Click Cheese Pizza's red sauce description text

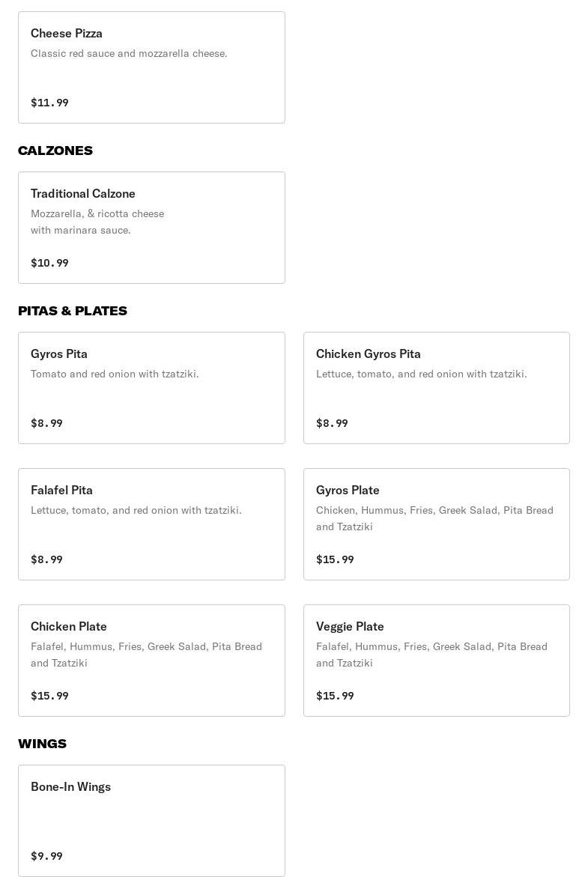[x=129, y=53]
